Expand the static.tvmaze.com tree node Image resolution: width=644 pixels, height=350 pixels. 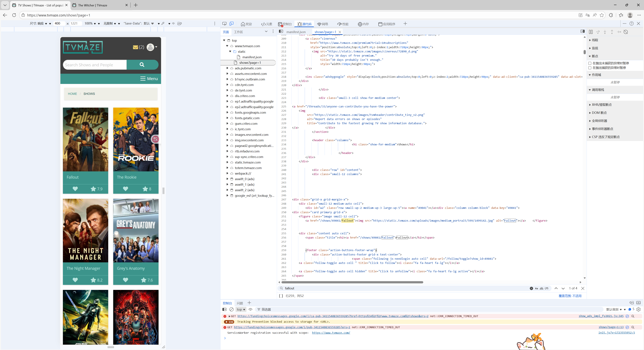[x=227, y=162]
